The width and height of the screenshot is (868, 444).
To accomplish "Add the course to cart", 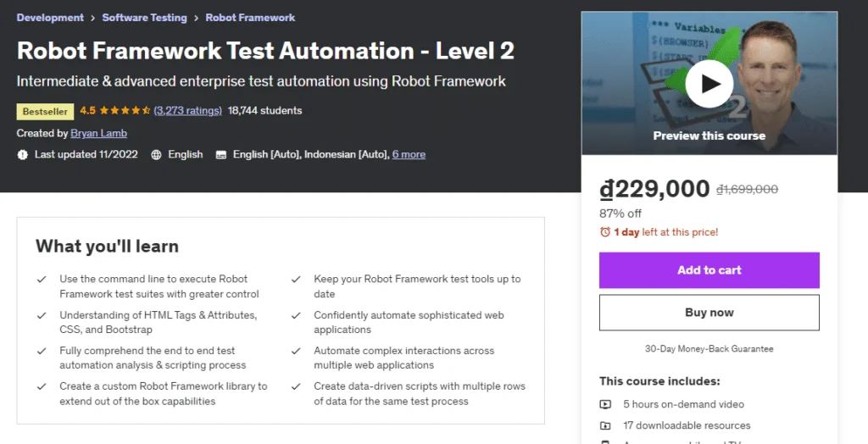I will 709,270.
